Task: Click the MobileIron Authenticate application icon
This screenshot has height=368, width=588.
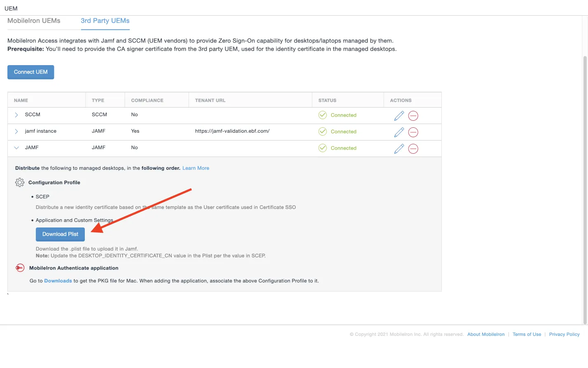Action: coord(20,268)
